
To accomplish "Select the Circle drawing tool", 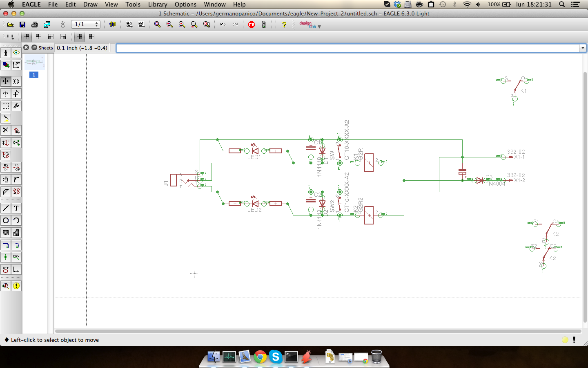I will pyautogui.click(x=6, y=220).
